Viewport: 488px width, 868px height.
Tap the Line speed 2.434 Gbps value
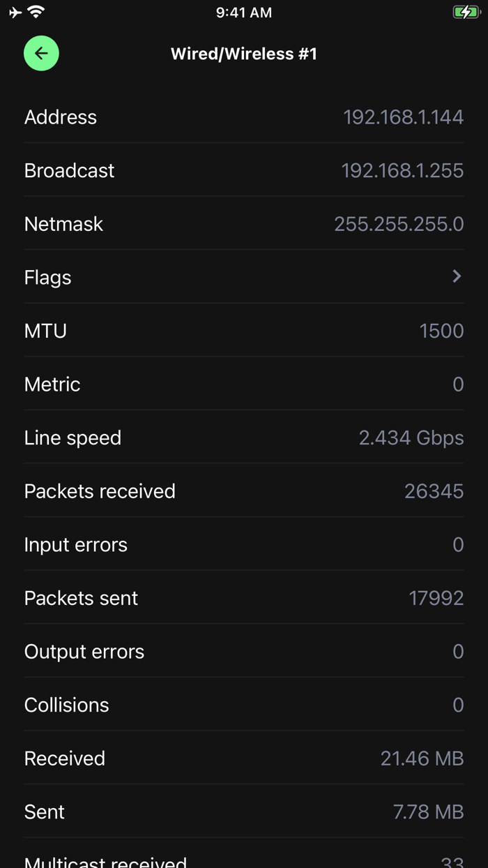click(x=411, y=438)
